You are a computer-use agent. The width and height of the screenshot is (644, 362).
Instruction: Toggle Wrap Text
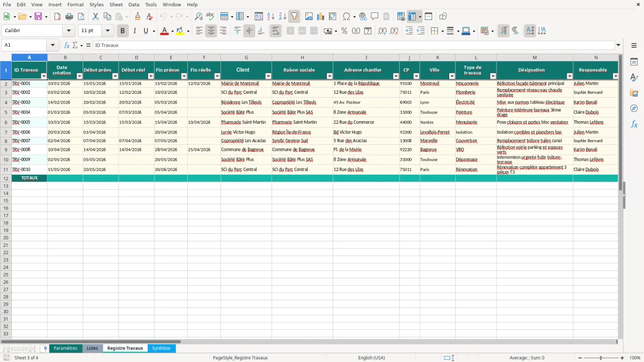275,31
